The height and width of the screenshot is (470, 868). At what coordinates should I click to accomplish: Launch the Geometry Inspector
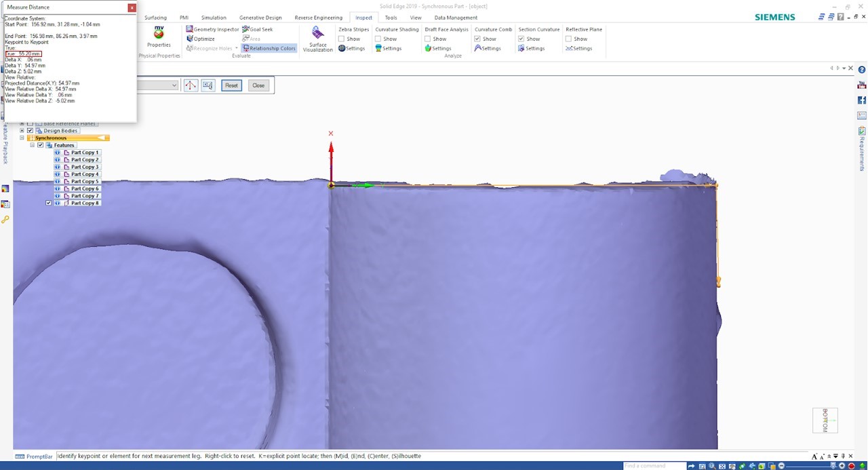212,29
